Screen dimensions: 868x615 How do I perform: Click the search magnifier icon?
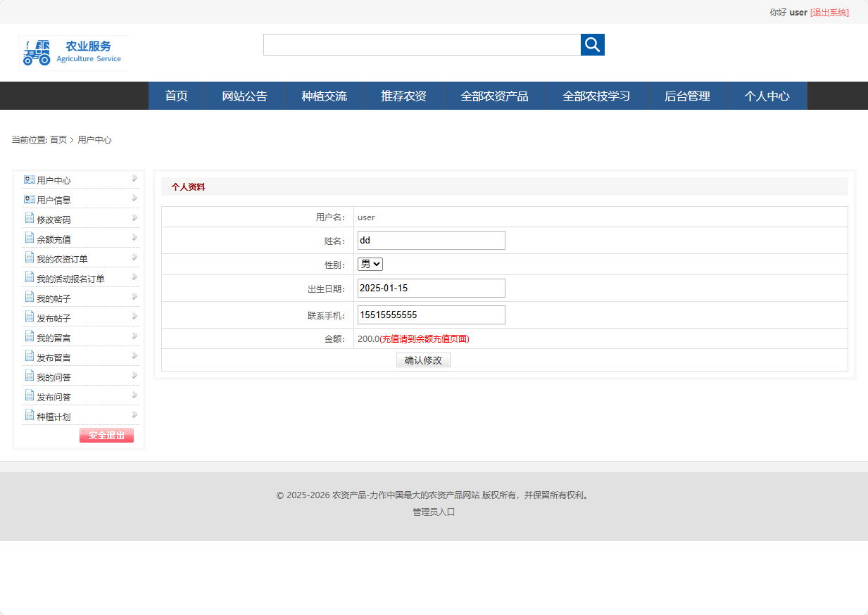pos(592,44)
